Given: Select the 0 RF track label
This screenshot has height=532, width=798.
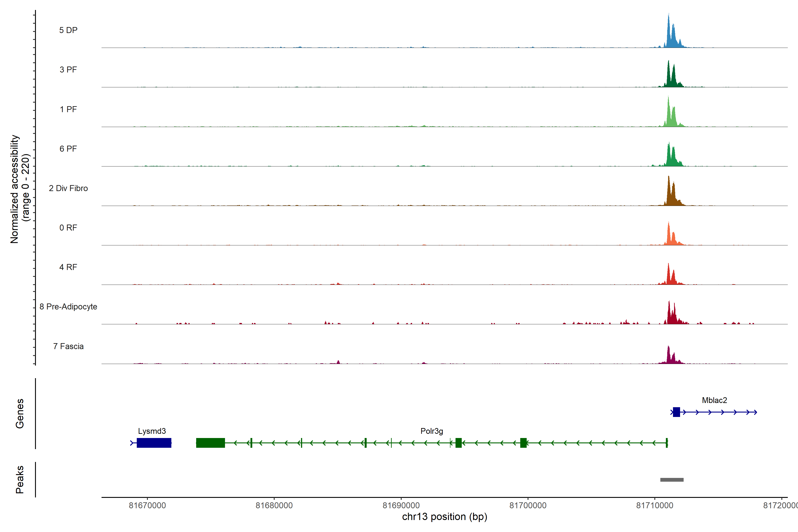Looking at the screenshot, I should point(68,228).
